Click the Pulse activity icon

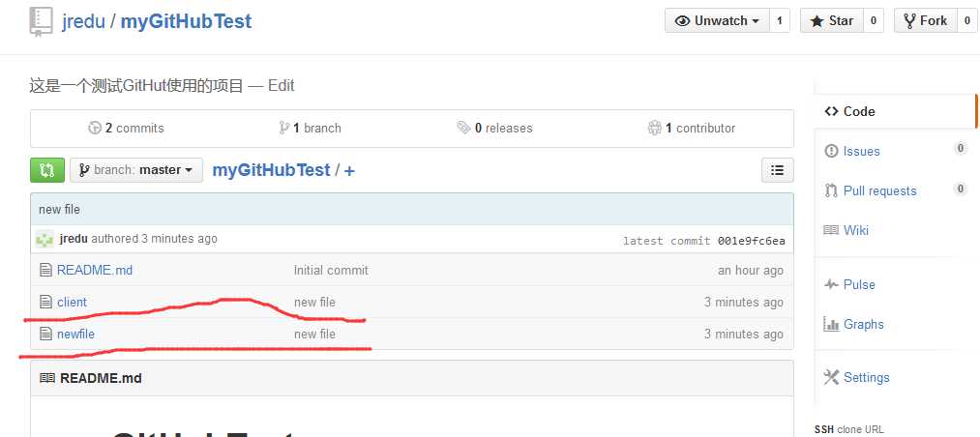coord(831,284)
